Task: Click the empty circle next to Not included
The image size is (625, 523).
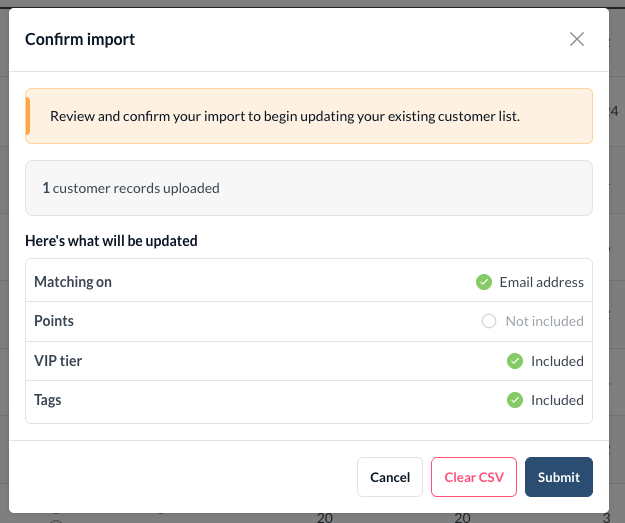Action: 489,321
